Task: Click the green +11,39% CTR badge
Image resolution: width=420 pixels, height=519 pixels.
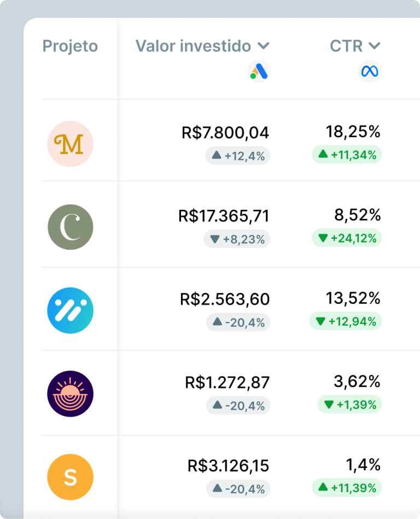Action: (347, 488)
